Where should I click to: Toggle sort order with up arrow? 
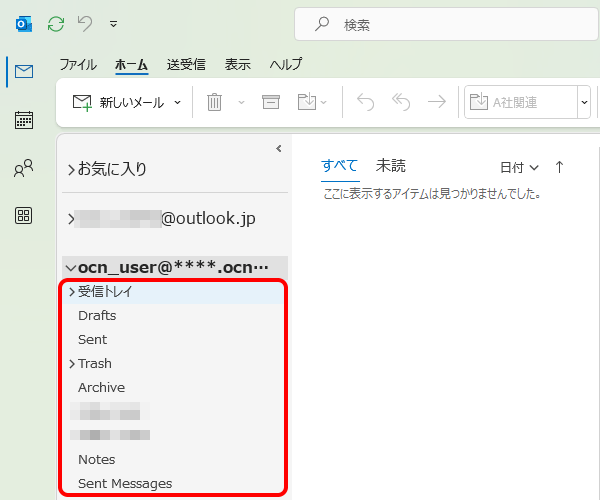click(559, 167)
